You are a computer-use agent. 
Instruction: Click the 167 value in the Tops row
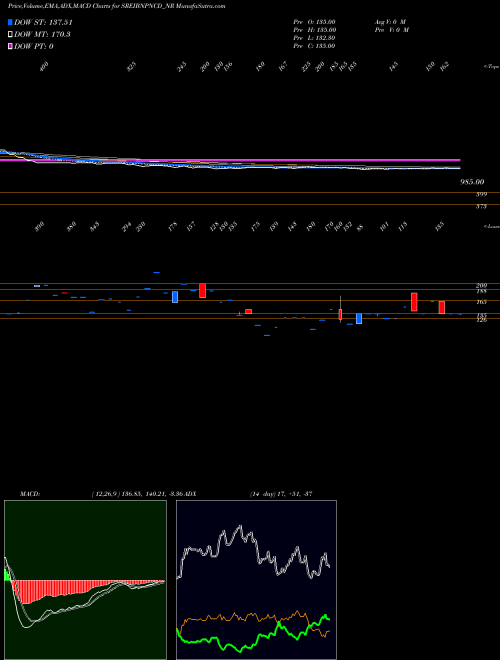[x=283, y=66]
